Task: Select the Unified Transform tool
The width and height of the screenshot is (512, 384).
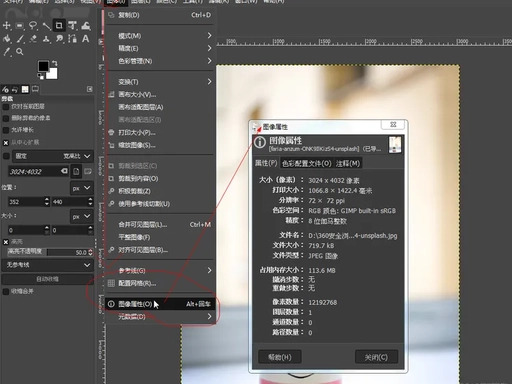Action: pyautogui.click(x=72, y=26)
